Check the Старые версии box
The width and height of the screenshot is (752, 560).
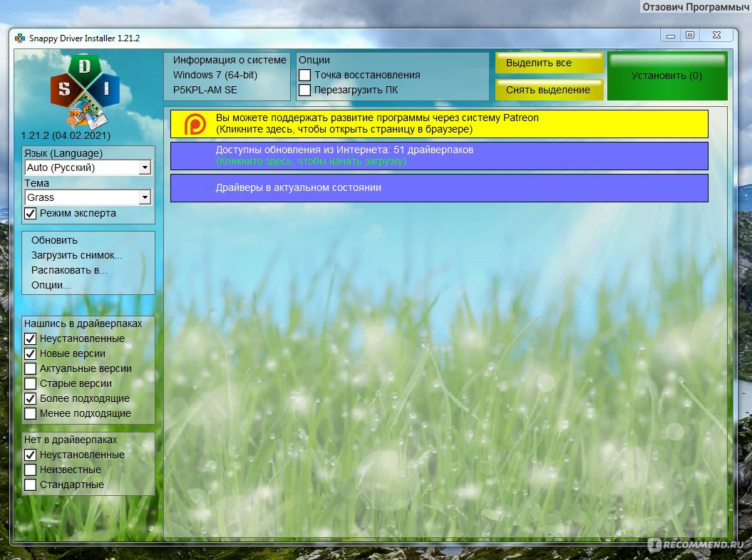coord(30,383)
